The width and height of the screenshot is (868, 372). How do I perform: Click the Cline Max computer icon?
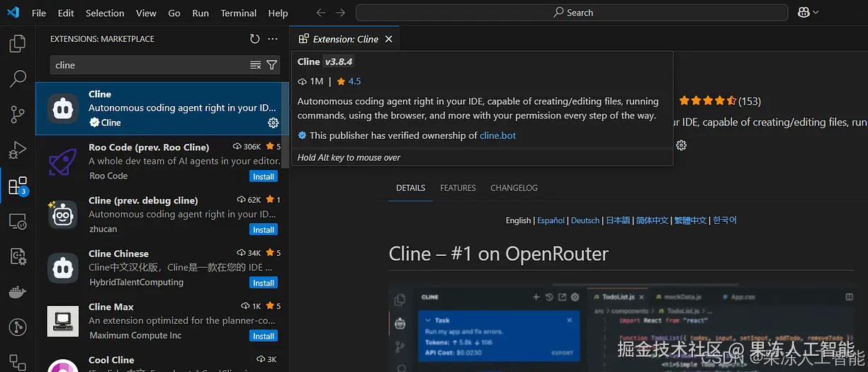pos(63,321)
